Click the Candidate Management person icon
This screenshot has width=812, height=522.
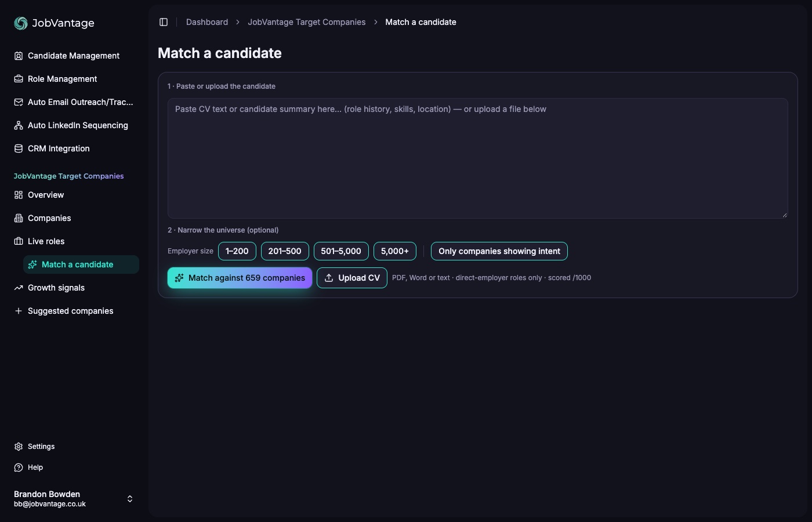(19, 56)
